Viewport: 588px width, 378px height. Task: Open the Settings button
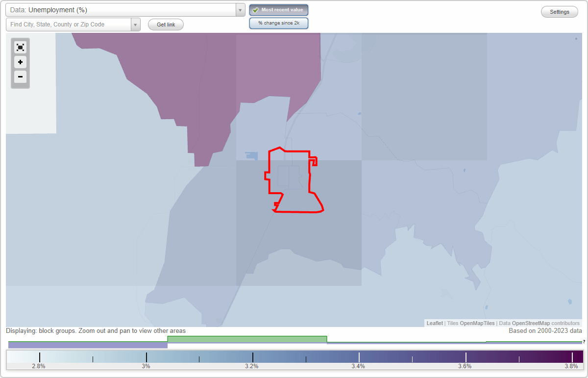click(560, 12)
